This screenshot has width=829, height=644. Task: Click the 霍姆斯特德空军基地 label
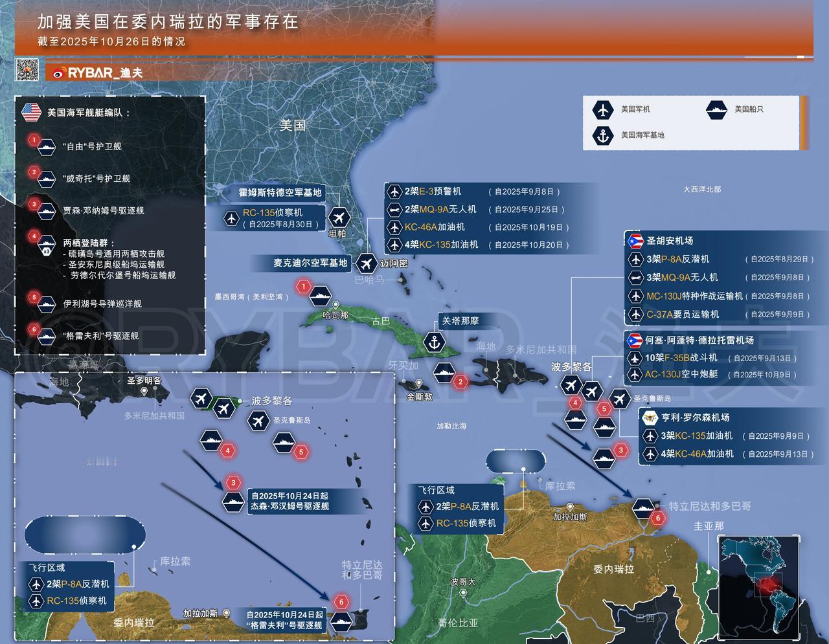coord(280,193)
